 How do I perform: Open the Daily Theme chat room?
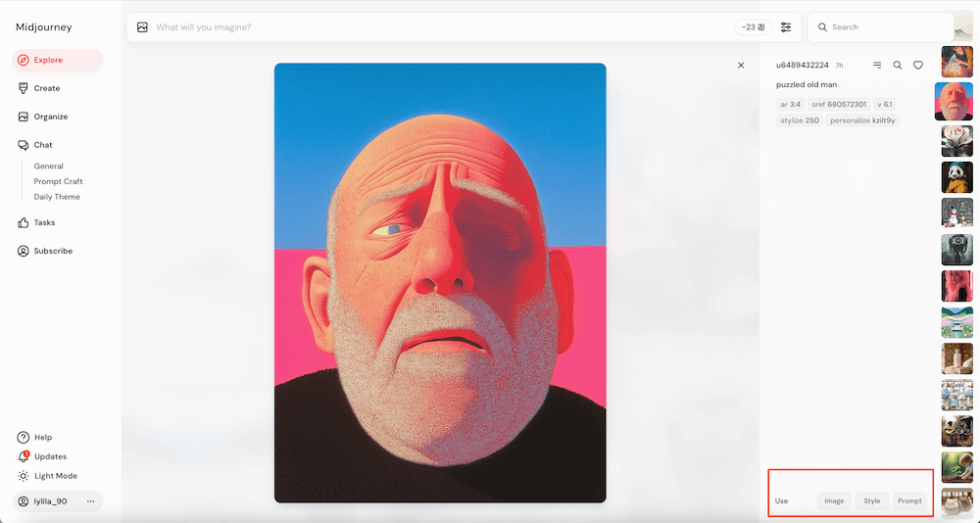pos(57,197)
